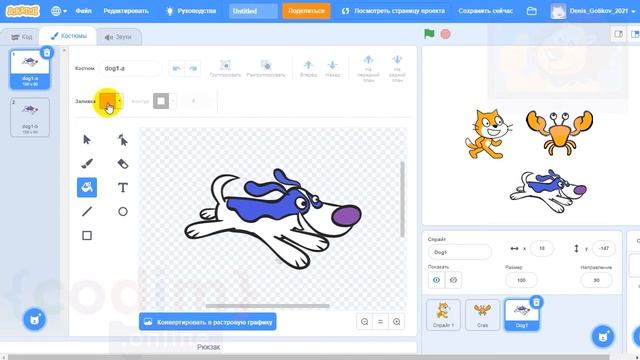
Task: Open the Файл menu
Action: click(x=83, y=11)
